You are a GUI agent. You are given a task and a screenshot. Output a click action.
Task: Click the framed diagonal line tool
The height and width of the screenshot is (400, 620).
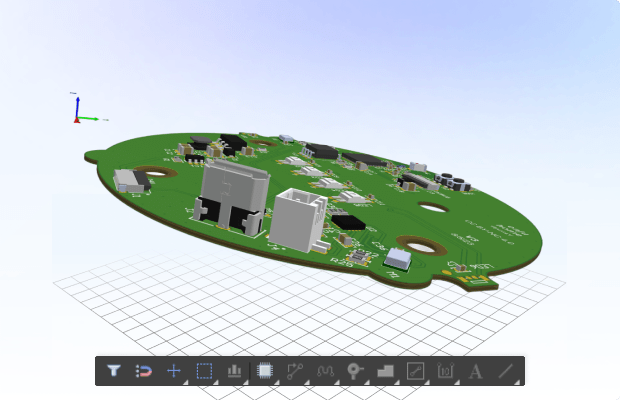(416, 371)
